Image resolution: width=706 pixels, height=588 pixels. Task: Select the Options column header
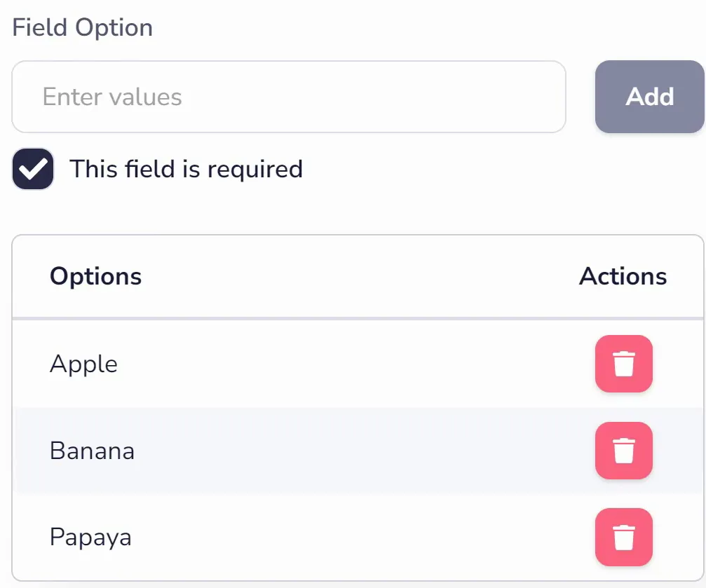[95, 276]
